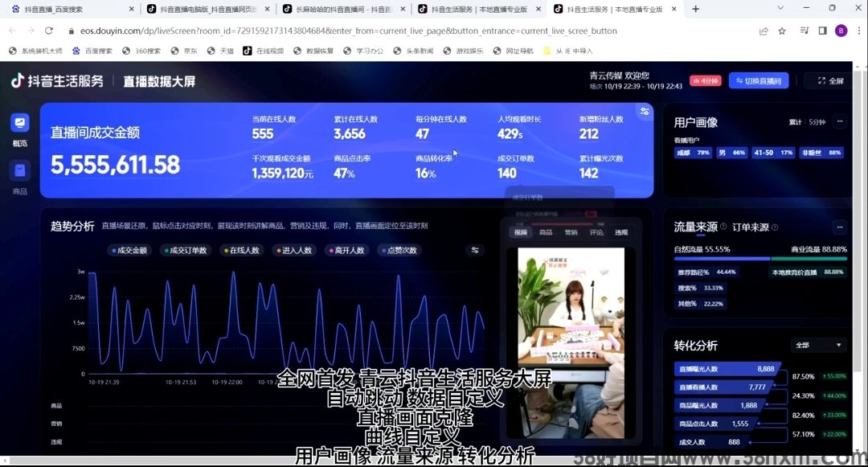Click the share page icon in address bar
Image resolution: width=868 pixels, height=467 pixels.
(764, 31)
